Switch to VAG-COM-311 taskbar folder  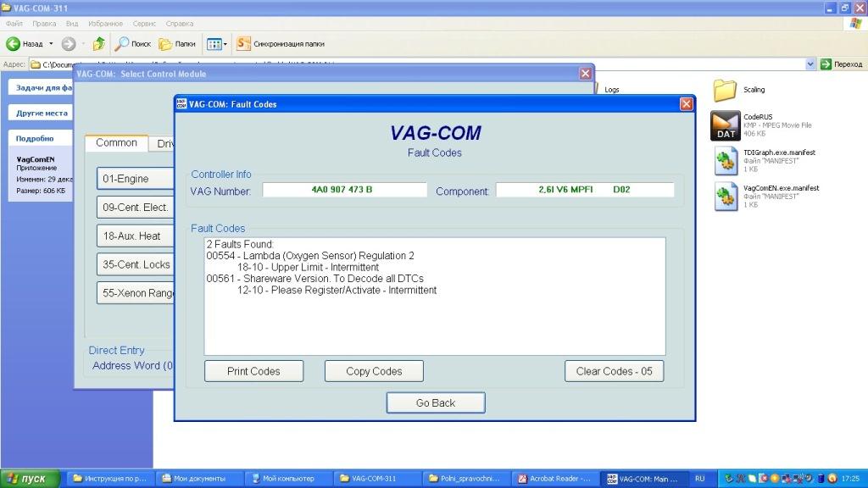376,479
